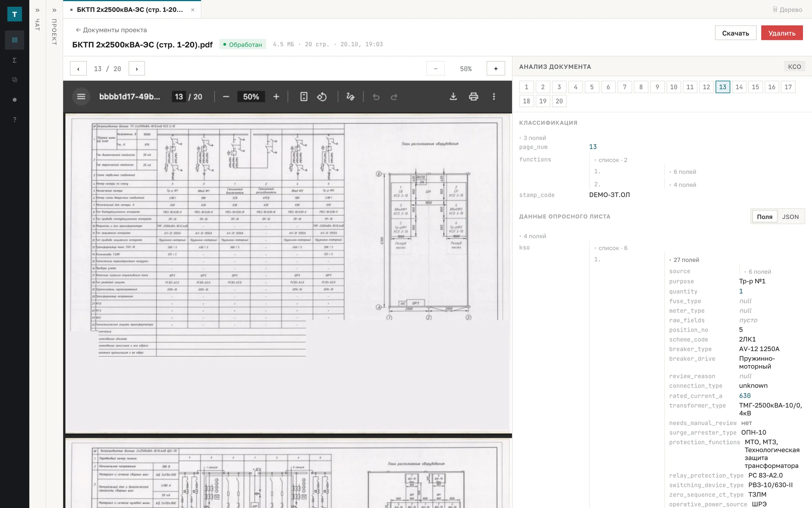Open PDF viewer sidebar menu icon
The width and height of the screenshot is (812, 508).
pos(81,97)
